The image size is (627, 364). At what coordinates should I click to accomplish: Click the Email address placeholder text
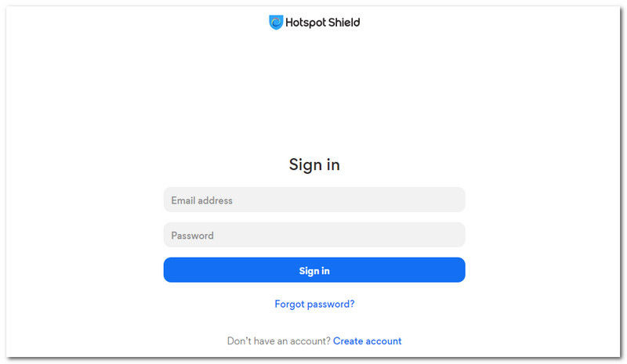pos(201,200)
